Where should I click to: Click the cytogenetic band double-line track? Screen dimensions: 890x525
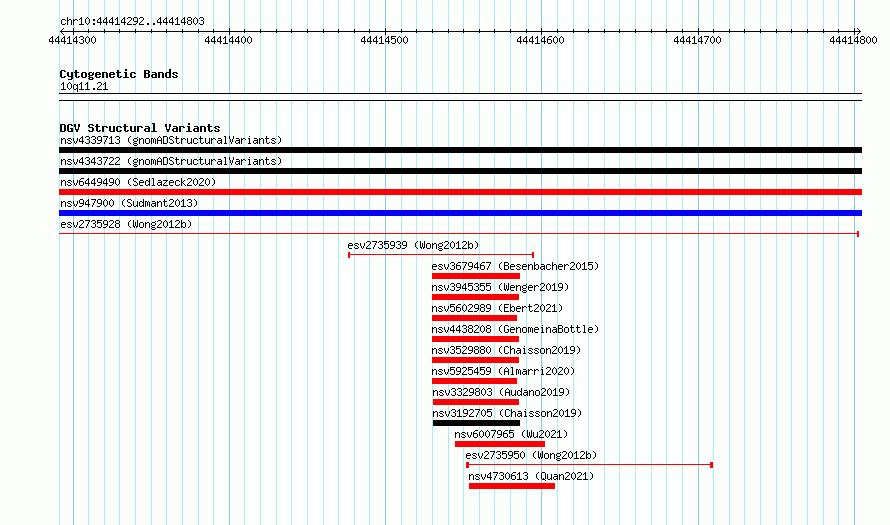(460, 97)
